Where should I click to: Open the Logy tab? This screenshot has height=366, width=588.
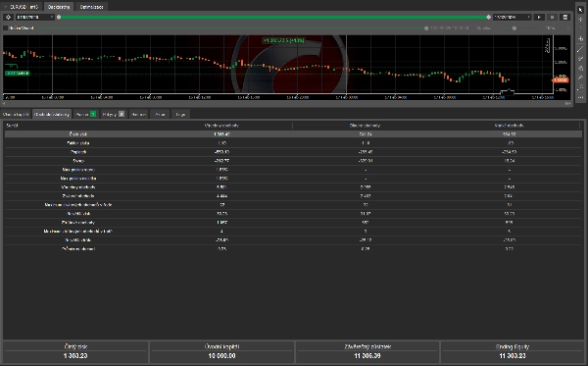(x=180, y=114)
